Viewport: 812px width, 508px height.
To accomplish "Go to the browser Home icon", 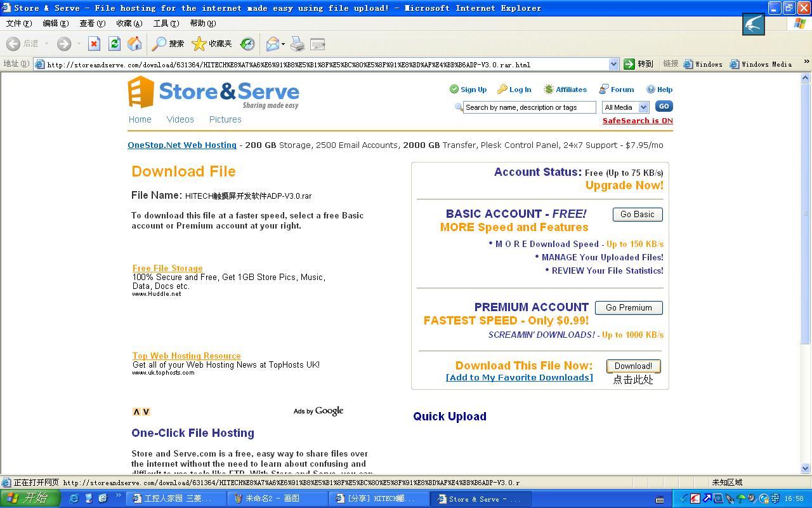I will (x=134, y=44).
